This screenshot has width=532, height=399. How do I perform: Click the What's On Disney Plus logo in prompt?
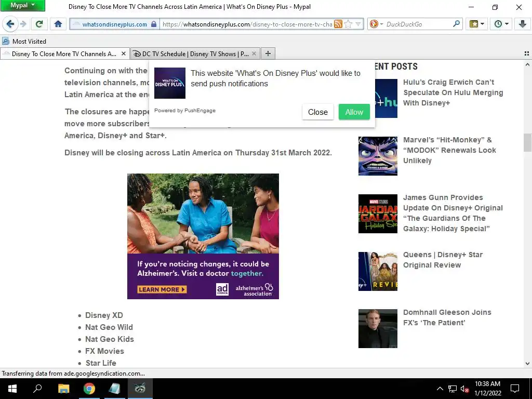(170, 83)
